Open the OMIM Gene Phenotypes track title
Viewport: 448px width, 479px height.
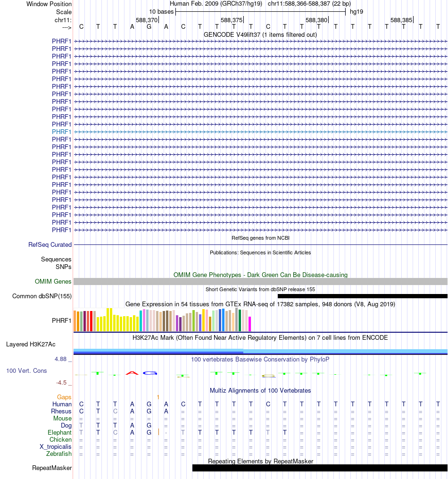pos(260,275)
